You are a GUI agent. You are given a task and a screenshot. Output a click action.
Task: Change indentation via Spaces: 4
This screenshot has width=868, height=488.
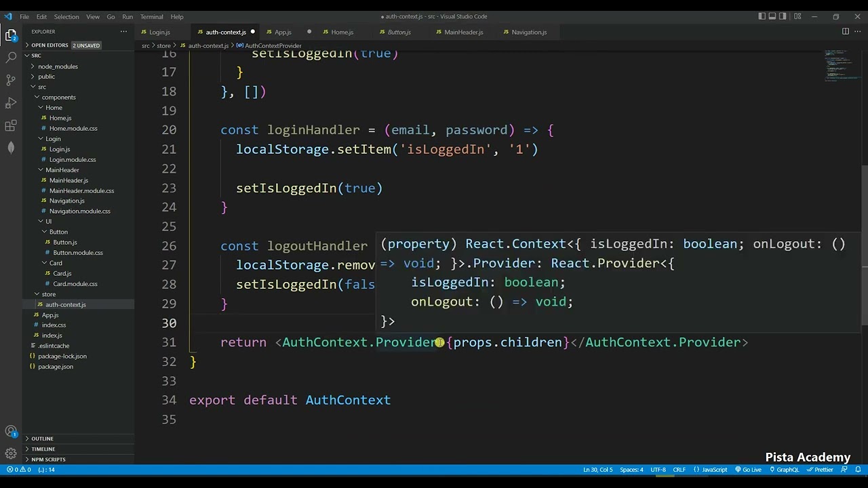(631, 470)
